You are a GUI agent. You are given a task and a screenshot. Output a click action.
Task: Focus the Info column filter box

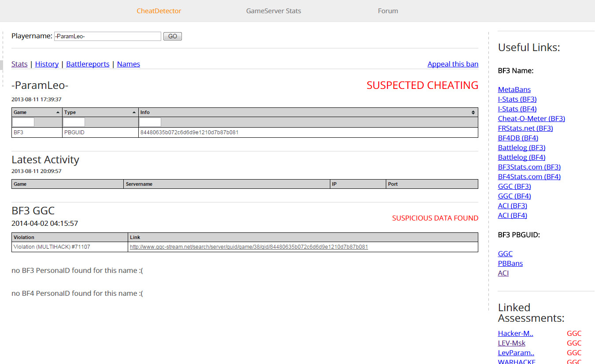pos(150,122)
